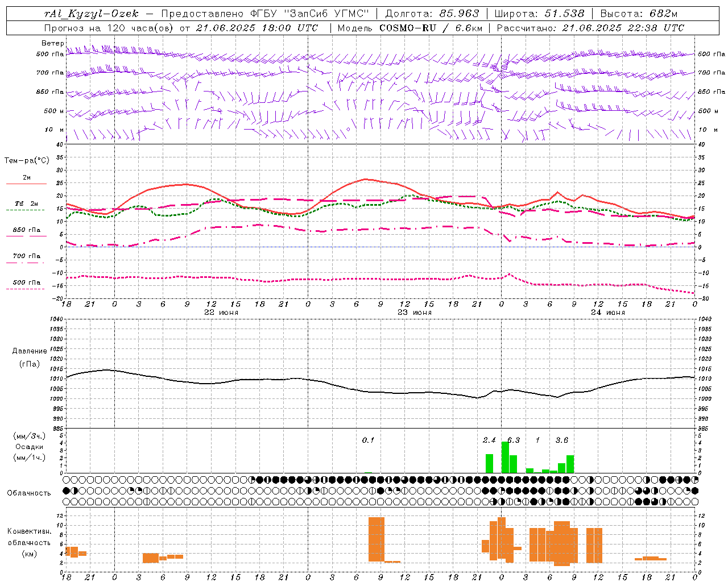Click the Тем-ра(°C) axis label
This screenshot has height=582, width=728.
(27, 161)
